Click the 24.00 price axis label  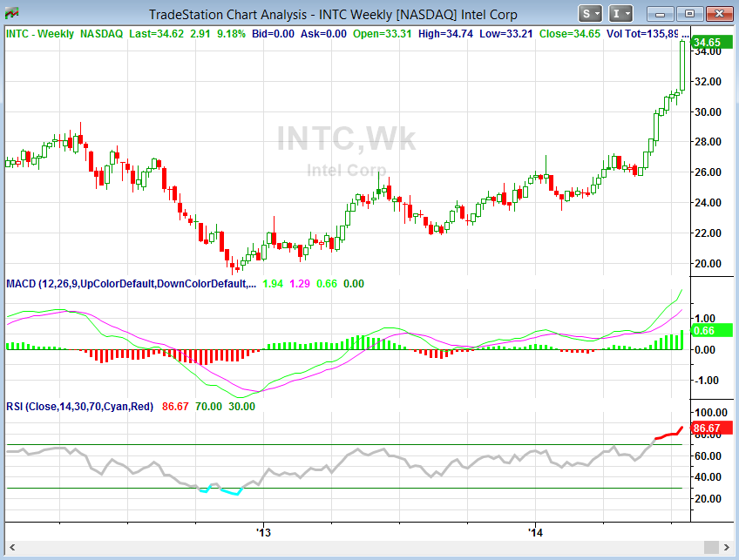pos(708,203)
